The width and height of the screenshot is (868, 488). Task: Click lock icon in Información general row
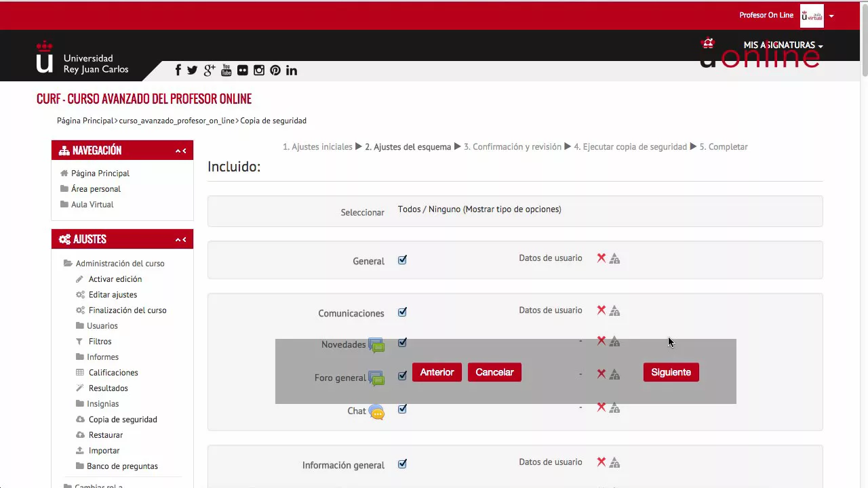click(614, 462)
